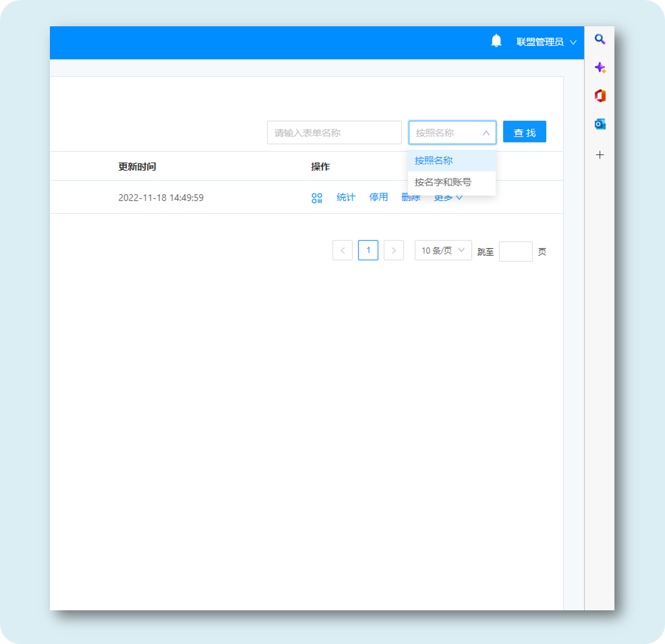Go to the previous page arrow
This screenshot has width=665, height=644.
pos(342,250)
